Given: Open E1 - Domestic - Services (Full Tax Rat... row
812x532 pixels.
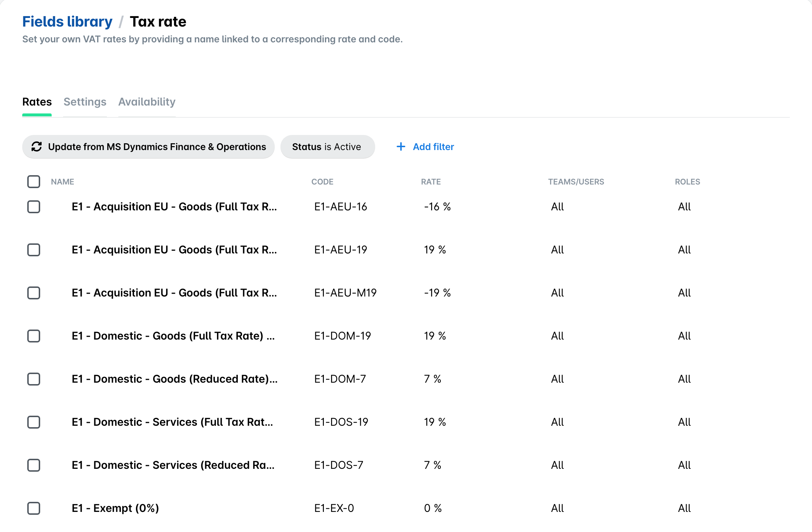Looking at the screenshot, I should [173, 422].
